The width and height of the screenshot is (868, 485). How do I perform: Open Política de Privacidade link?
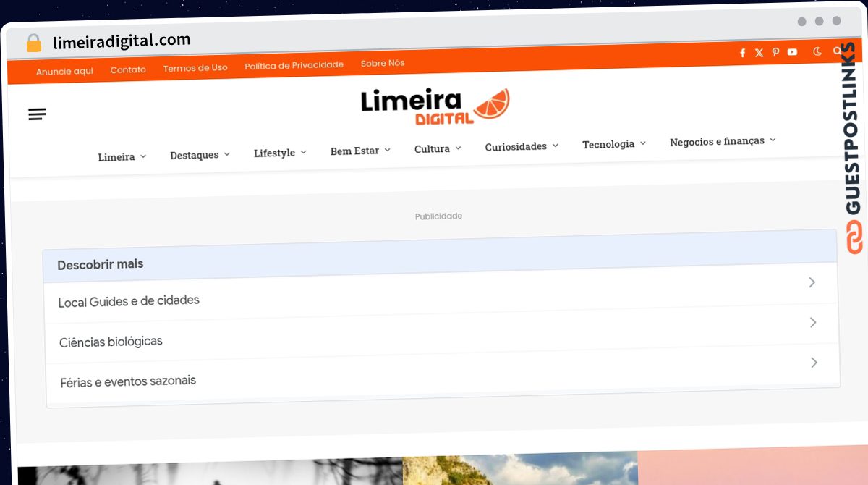294,65
